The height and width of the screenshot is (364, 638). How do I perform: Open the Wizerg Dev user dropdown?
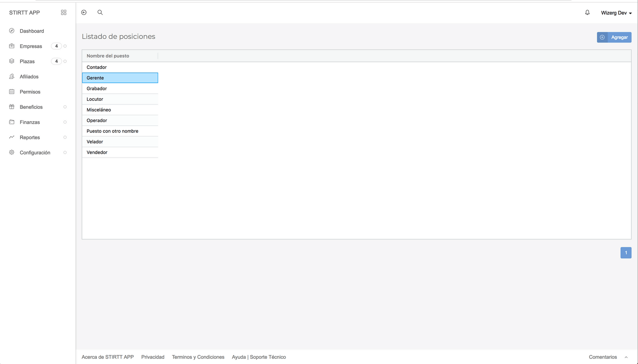(x=616, y=13)
